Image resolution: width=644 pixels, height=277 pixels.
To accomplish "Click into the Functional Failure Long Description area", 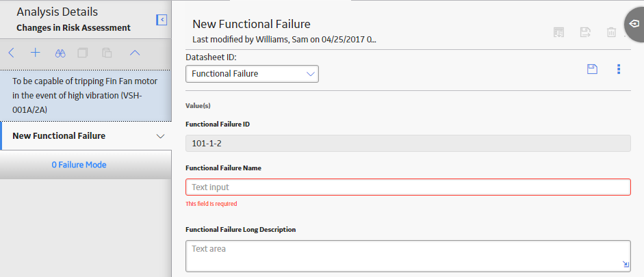I will coord(408,256).
